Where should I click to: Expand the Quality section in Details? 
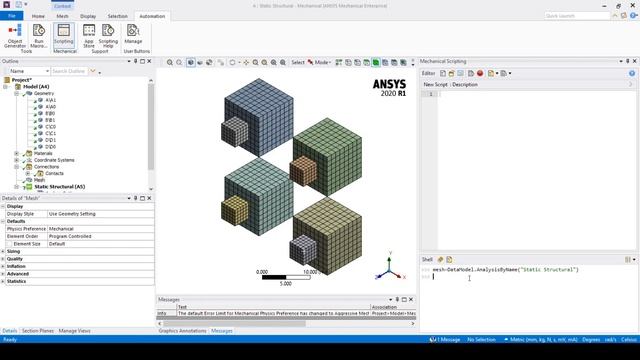click(3, 259)
